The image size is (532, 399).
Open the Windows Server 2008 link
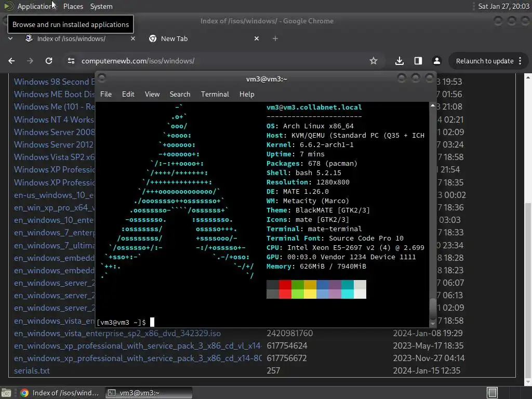[54, 132]
